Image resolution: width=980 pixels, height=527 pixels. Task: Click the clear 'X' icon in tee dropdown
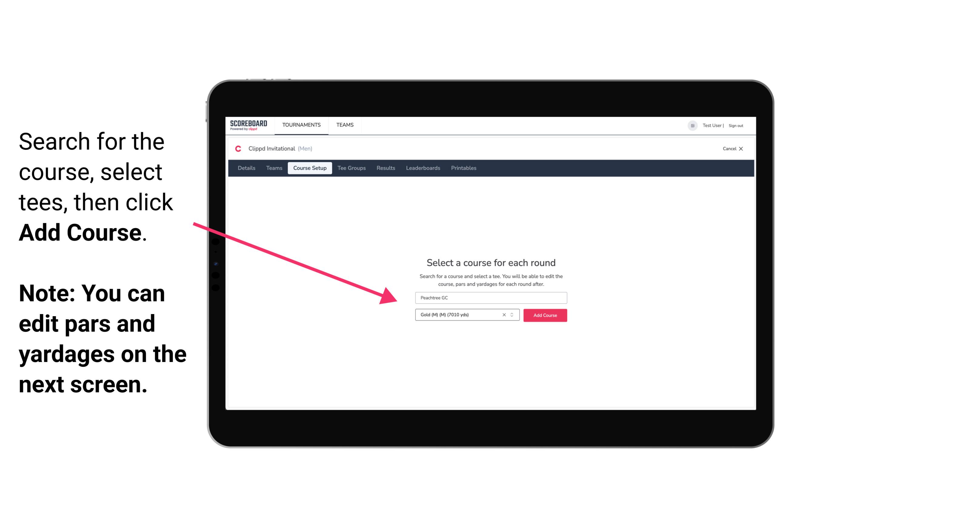pos(503,315)
